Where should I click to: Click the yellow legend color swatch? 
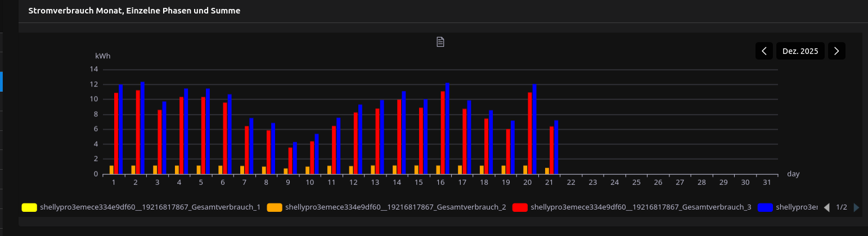(x=29, y=207)
